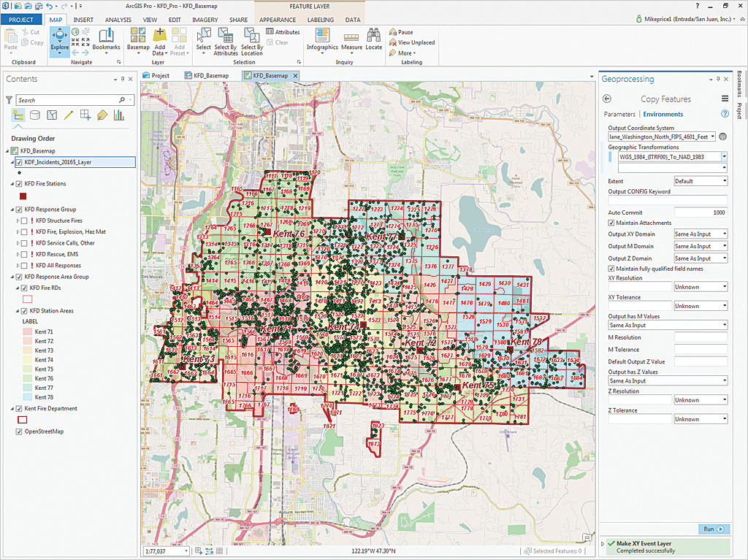Viewport: 748px width, 560px height.
Task: Open the Geoprocessing hamburger menu
Action: (725, 99)
